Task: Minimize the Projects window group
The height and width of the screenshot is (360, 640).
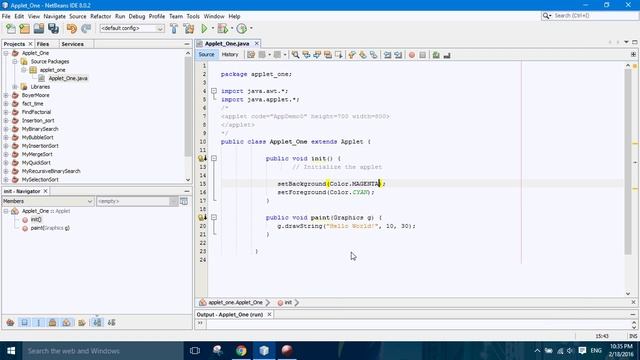Action: [187, 44]
